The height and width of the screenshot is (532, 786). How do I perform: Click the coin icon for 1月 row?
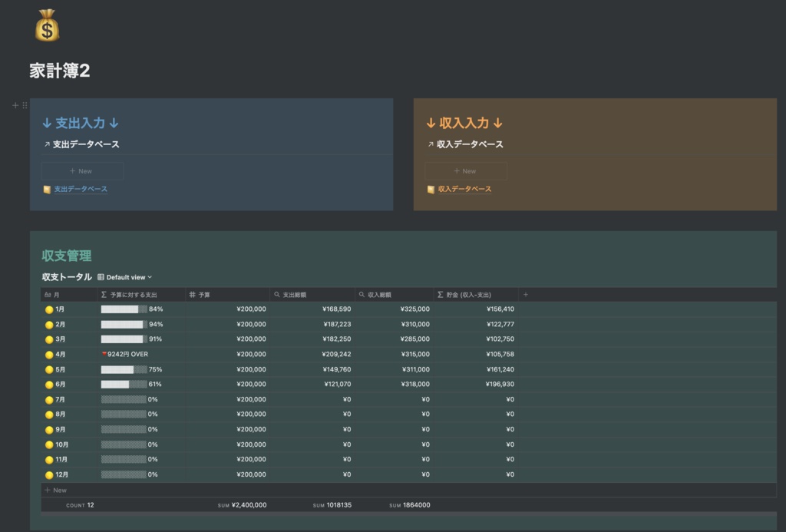point(49,309)
